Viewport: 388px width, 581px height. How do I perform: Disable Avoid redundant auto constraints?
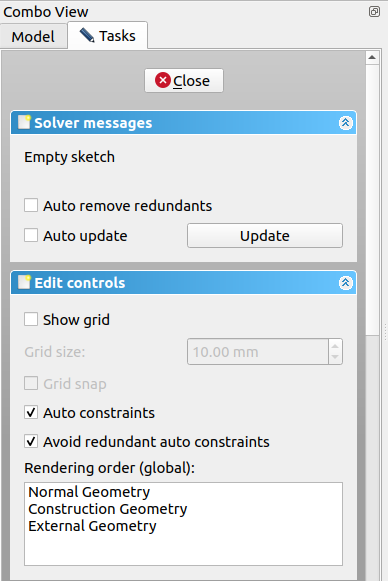click(x=31, y=441)
